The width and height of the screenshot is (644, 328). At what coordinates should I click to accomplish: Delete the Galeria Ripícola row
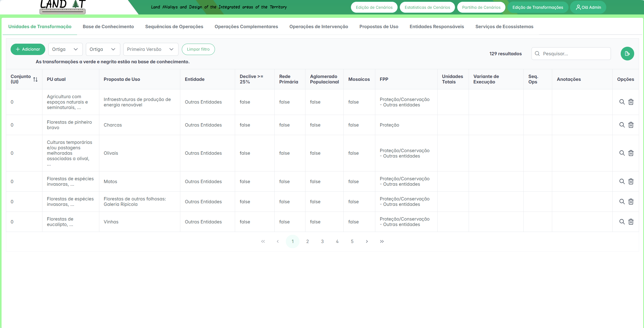coord(631,202)
